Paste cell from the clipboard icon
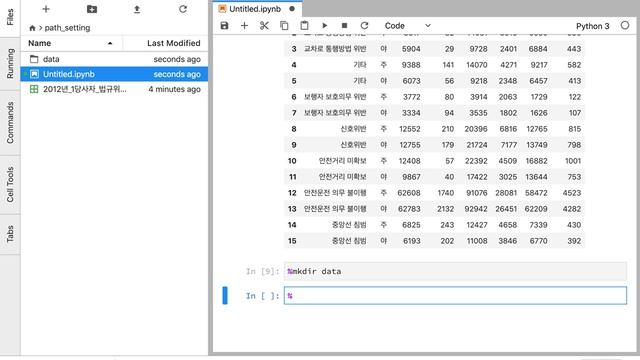 [304, 26]
